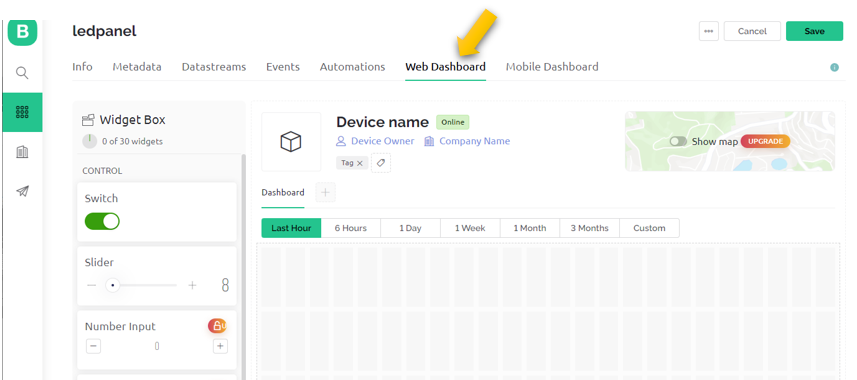The width and height of the screenshot is (857, 380).
Task: Open the templates grid icon in sidebar
Action: (x=22, y=112)
